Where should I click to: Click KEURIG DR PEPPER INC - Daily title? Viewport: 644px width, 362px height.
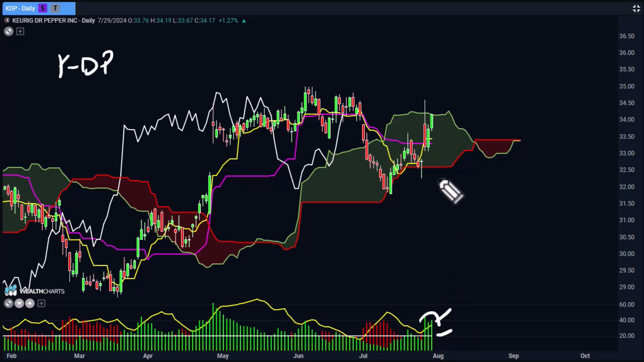[54, 20]
